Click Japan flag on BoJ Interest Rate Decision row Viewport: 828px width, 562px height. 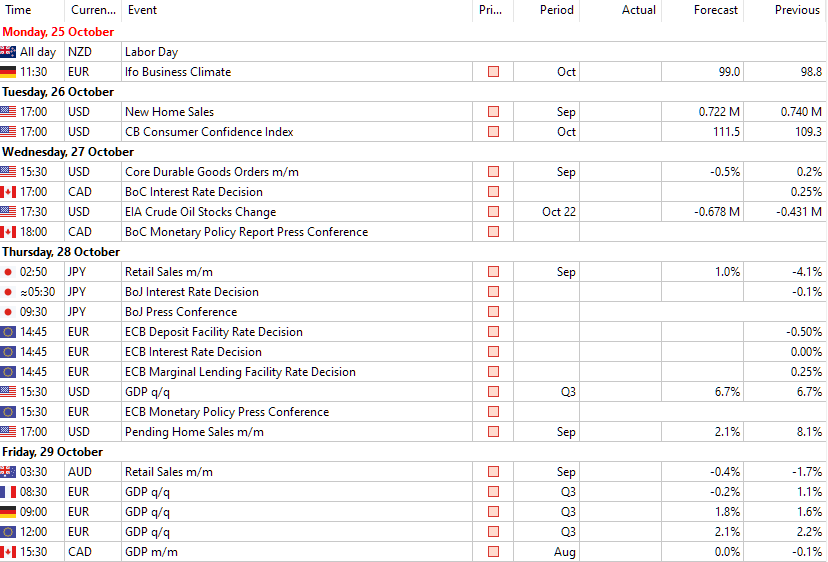pyautogui.click(x=8, y=292)
